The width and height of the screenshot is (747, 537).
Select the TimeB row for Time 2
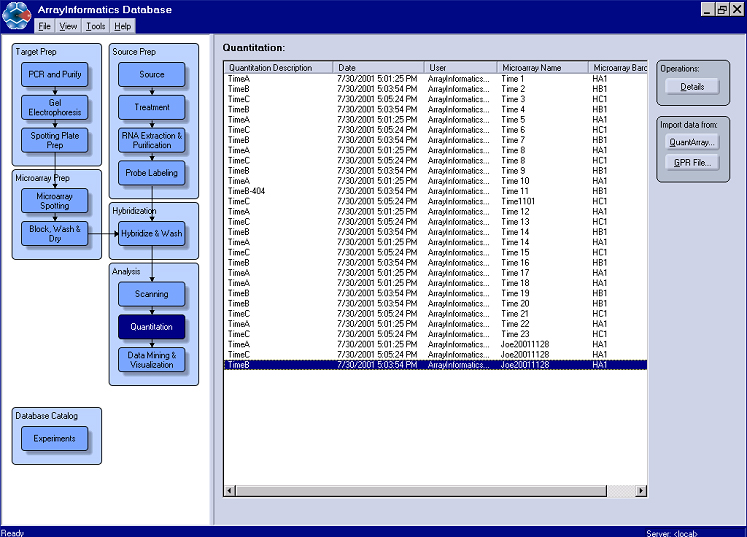[x=435, y=89]
